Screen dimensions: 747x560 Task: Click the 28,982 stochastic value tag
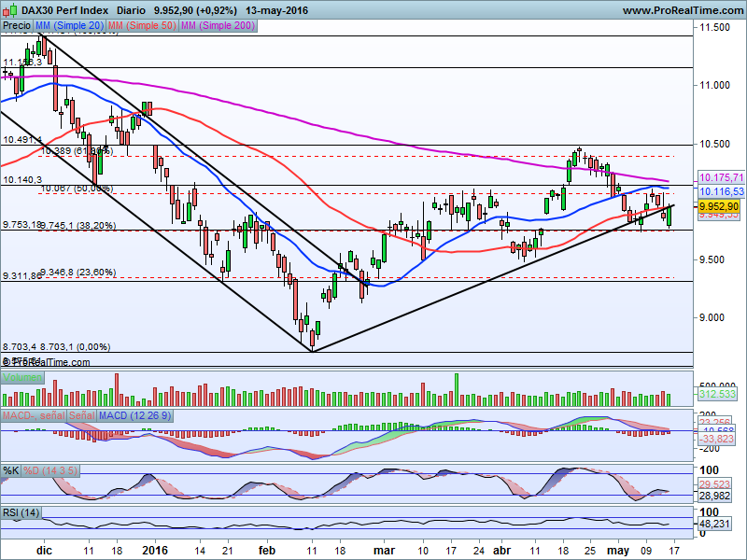click(x=715, y=496)
